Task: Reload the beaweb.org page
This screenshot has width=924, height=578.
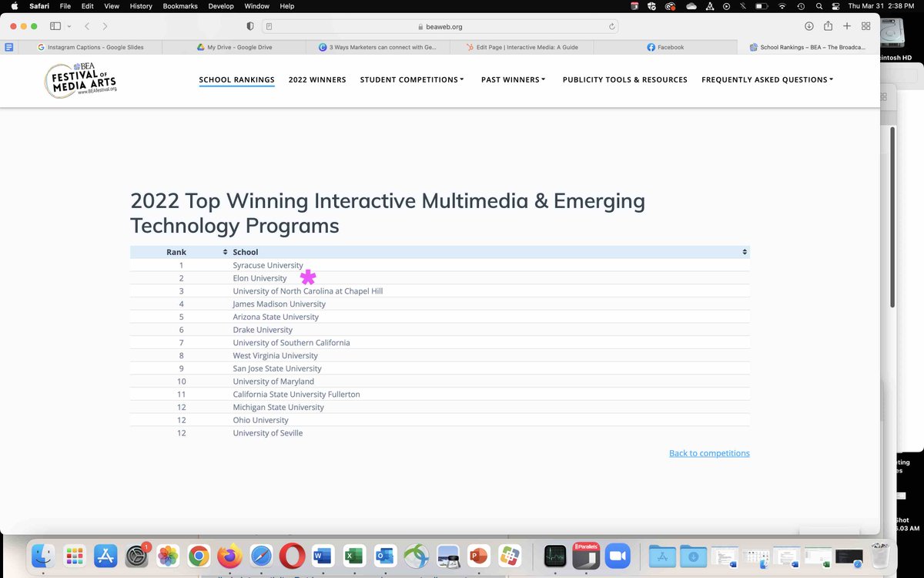Action: click(612, 26)
